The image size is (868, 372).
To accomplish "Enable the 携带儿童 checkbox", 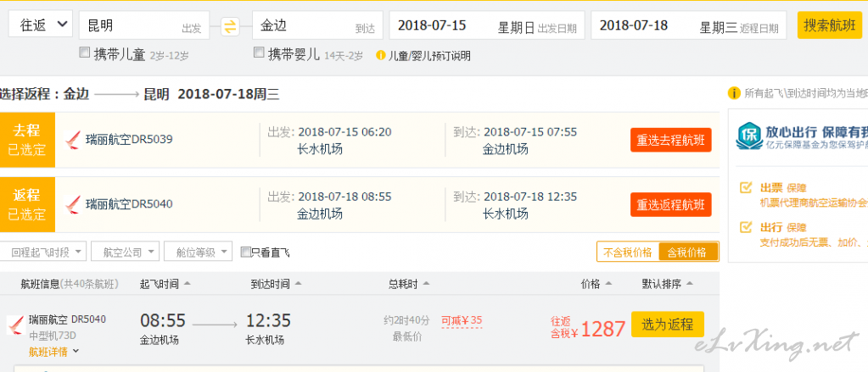I will click(x=85, y=53).
